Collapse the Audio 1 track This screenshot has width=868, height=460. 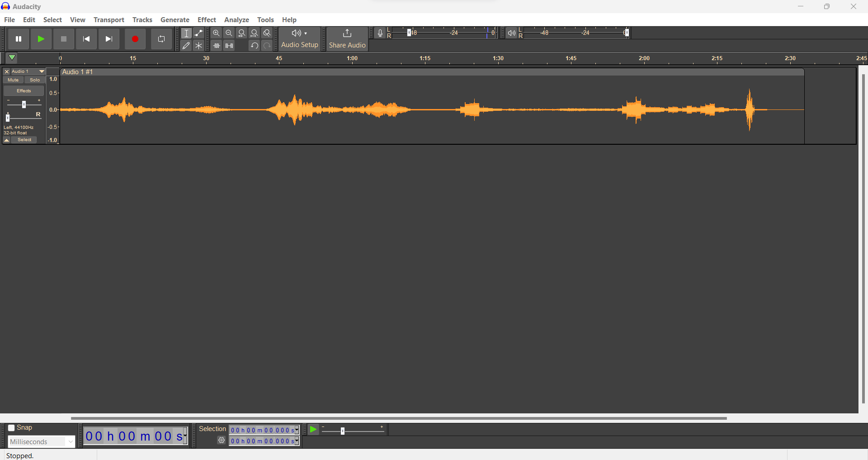[x=7, y=140]
